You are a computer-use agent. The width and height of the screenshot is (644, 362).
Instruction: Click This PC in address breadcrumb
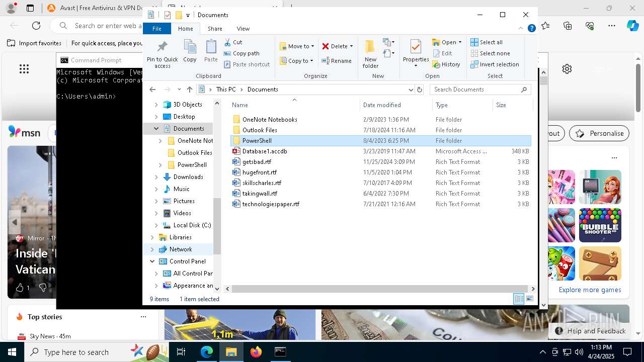click(x=225, y=89)
